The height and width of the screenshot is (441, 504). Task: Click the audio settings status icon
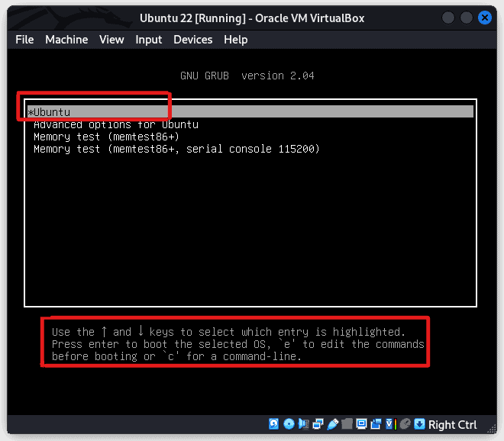point(303,424)
